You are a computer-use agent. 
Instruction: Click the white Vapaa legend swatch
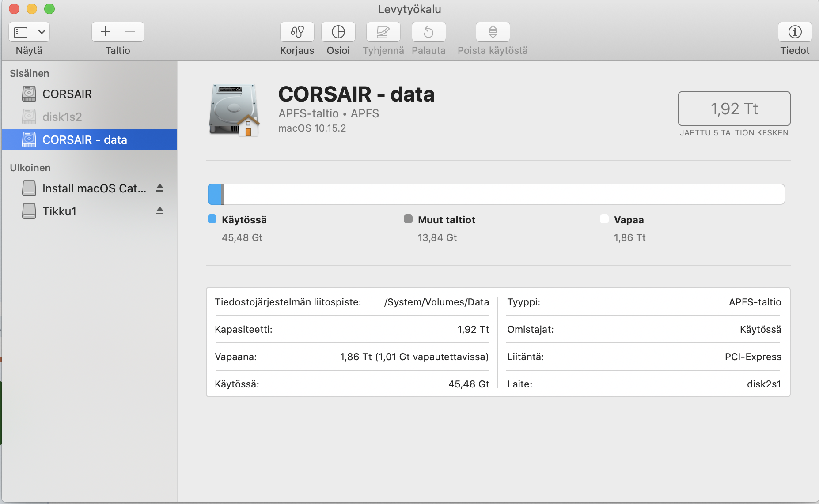tap(604, 219)
